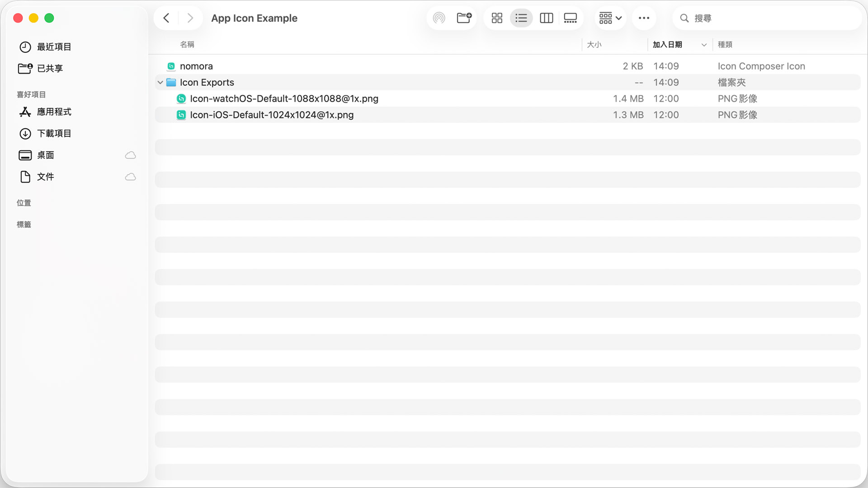The height and width of the screenshot is (488, 868).
Task: Collapse the Icon Exports folder
Action: click(160, 82)
